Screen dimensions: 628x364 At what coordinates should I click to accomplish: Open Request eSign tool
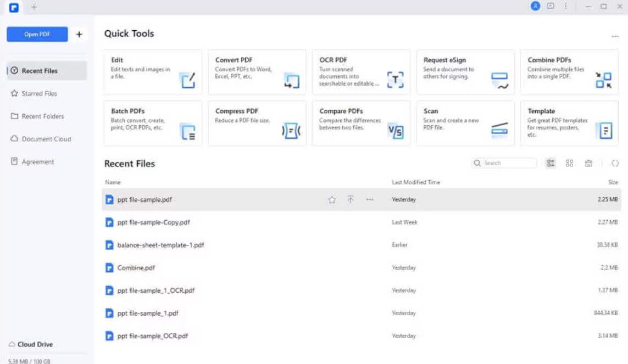click(465, 72)
